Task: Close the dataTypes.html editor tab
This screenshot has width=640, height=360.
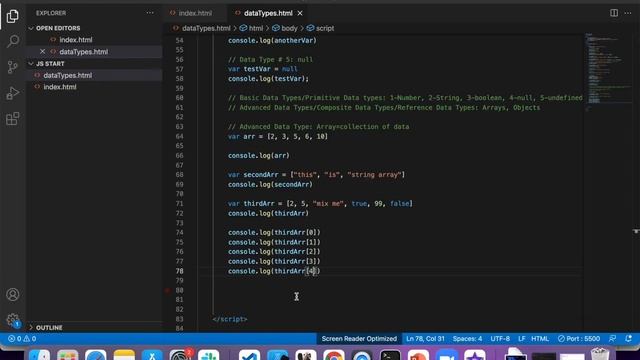Action: pyautogui.click(x=300, y=13)
